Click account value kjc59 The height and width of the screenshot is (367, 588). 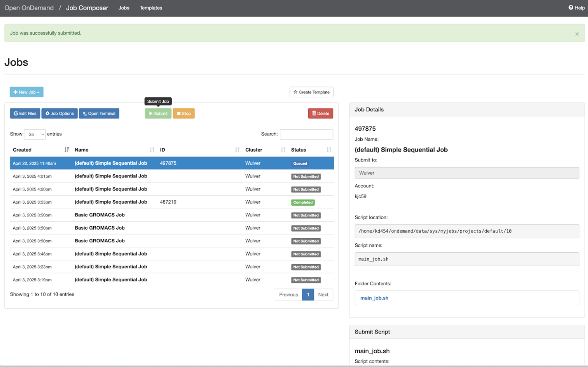coord(360,196)
